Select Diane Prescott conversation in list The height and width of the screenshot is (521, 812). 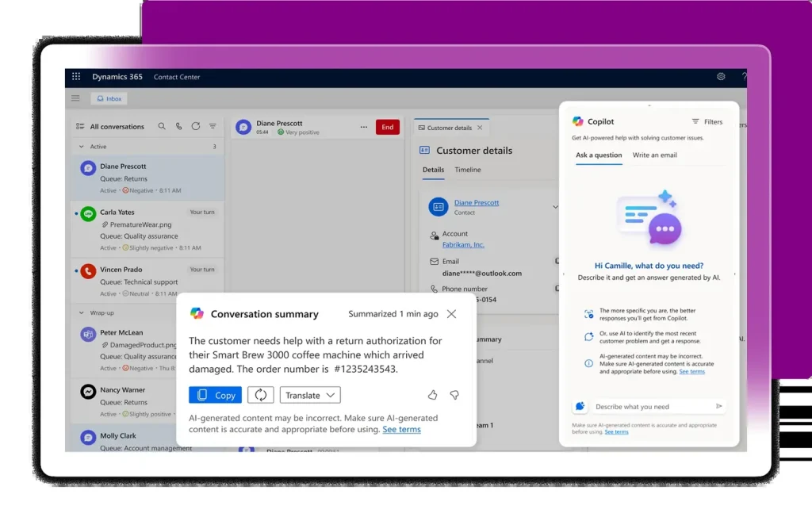click(147, 178)
